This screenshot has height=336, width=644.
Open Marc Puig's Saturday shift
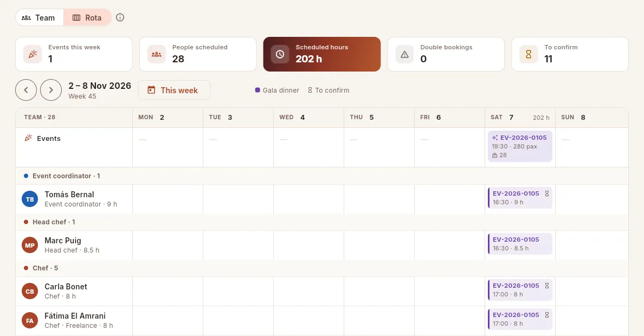click(x=520, y=243)
